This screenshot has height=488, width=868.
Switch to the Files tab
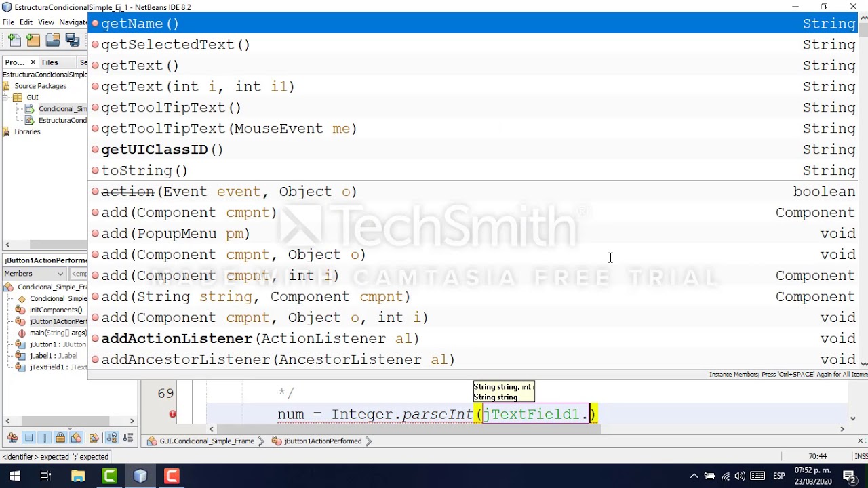(50, 62)
